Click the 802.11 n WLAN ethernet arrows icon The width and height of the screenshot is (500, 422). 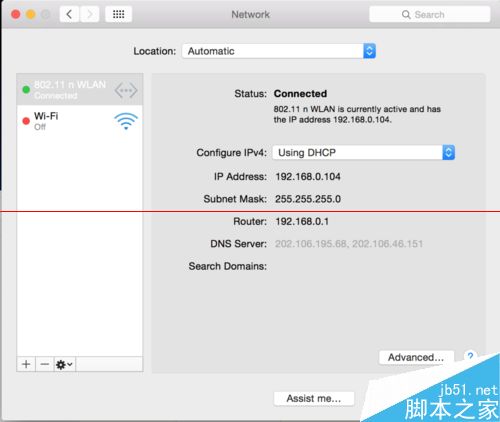tap(126, 90)
